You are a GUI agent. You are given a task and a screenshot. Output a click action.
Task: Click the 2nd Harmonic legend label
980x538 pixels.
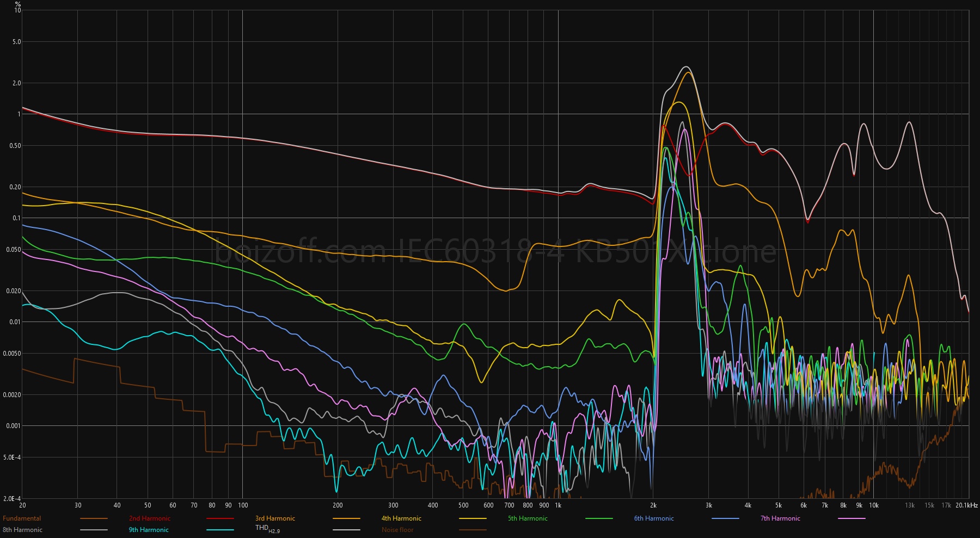coord(150,518)
